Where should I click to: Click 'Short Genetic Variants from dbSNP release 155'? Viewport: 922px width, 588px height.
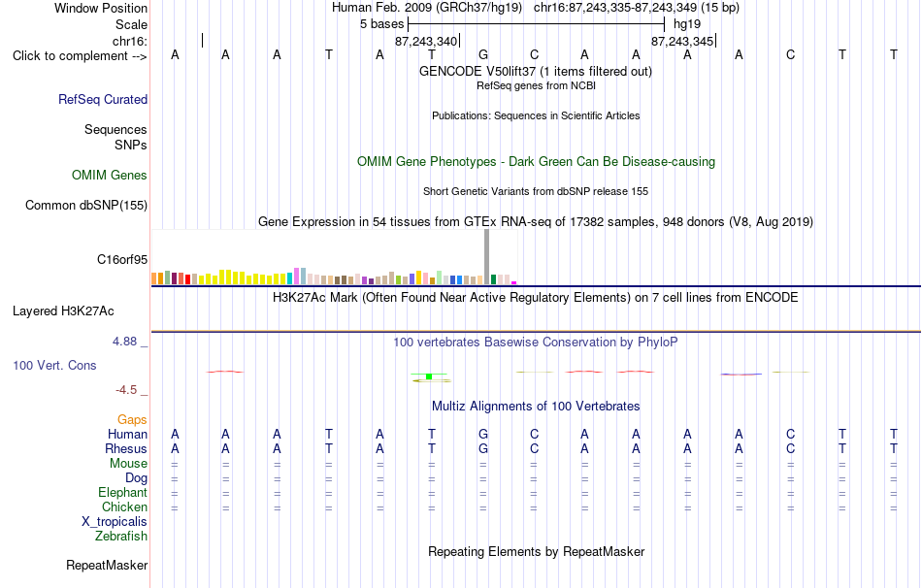pos(536,192)
